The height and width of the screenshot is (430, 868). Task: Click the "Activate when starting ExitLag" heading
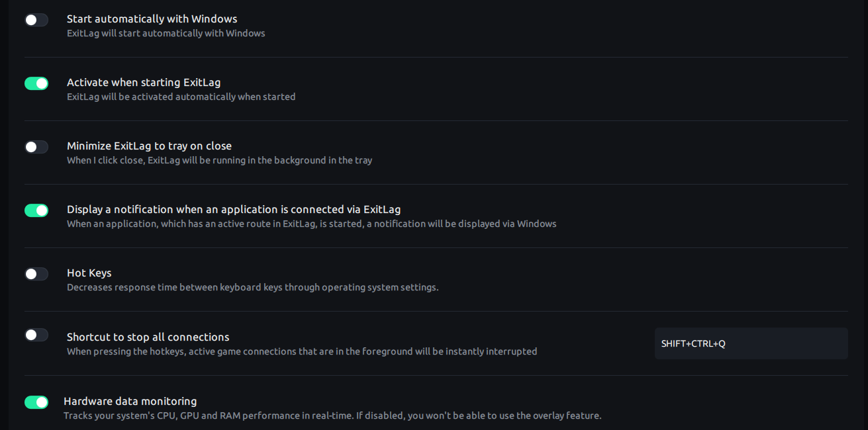(144, 83)
